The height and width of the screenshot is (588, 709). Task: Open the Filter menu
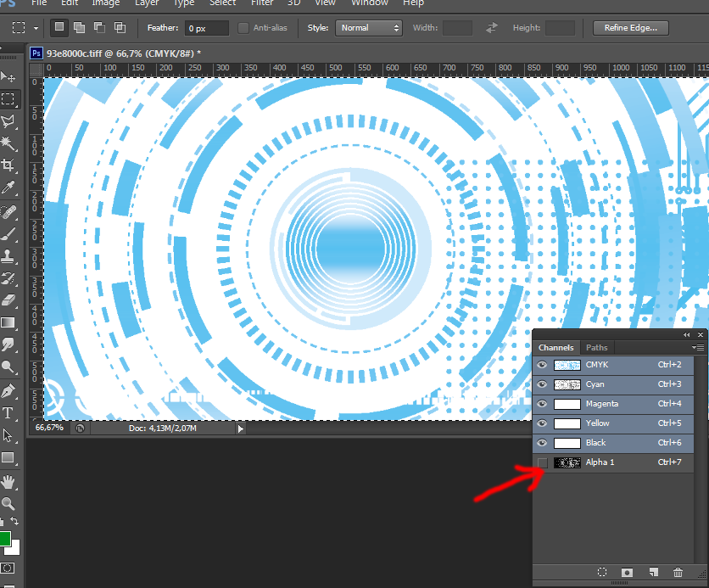click(x=262, y=3)
